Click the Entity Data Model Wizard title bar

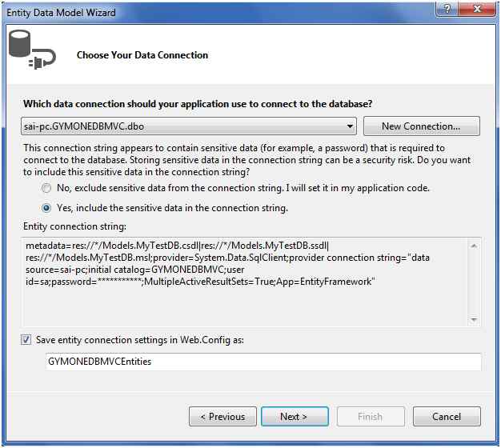click(200, 11)
